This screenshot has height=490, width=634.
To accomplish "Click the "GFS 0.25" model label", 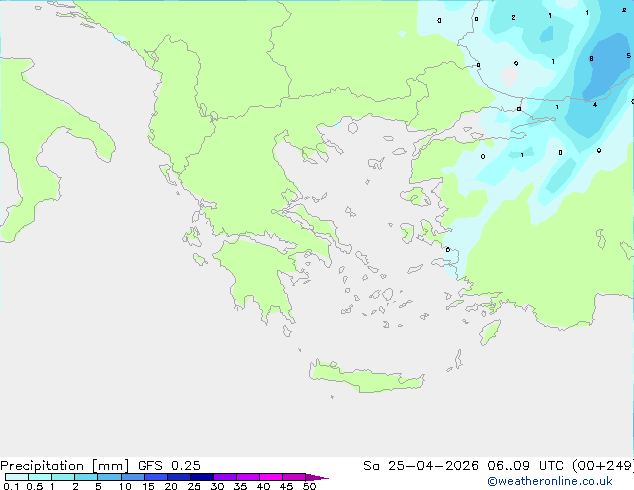I will pyautogui.click(x=169, y=466).
